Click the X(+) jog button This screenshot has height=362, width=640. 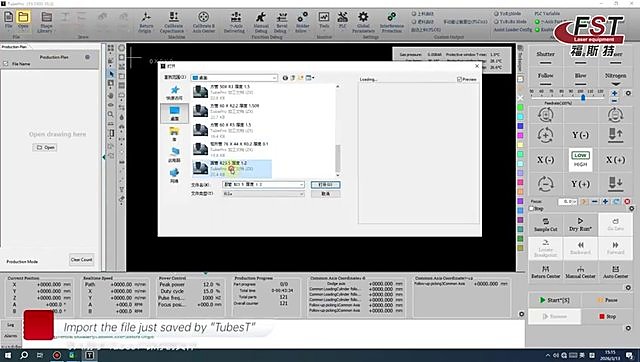(x=615, y=160)
